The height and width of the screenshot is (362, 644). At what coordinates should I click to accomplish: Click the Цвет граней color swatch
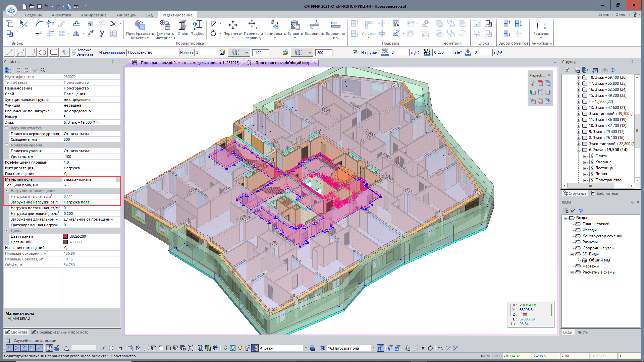65,236
